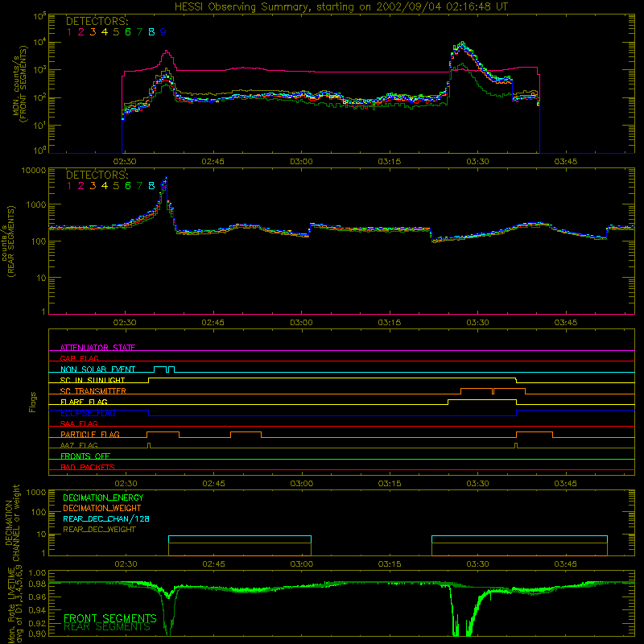Select yellow detector 4 in the front segments legend
Viewport: 644px width, 644px height.
(x=105, y=32)
